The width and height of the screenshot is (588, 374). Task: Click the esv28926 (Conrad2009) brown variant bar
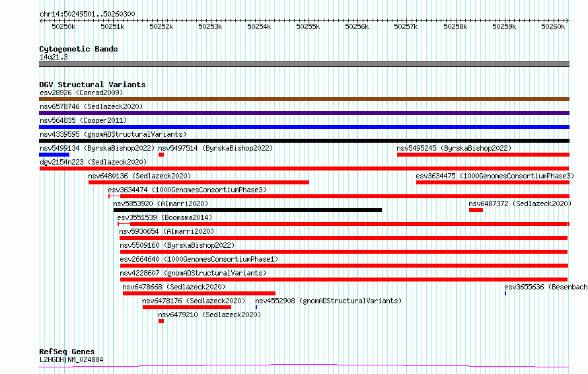coord(304,99)
